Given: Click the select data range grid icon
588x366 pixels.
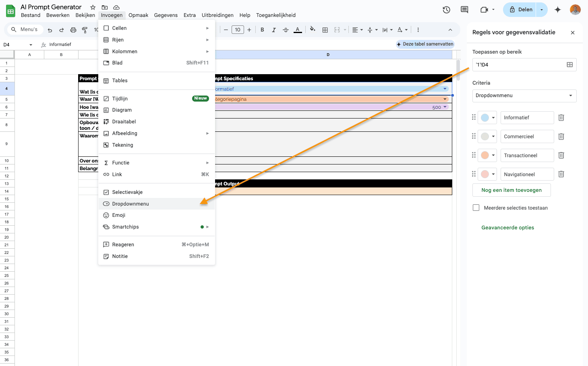Looking at the screenshot, I should pyautogui.click(x=569, y=65).
